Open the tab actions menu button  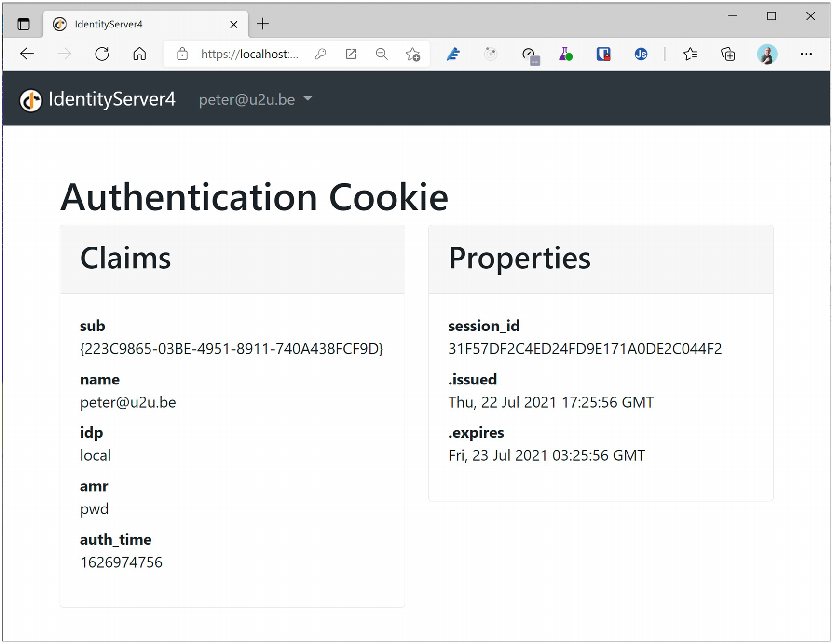[x=24, y=24]
